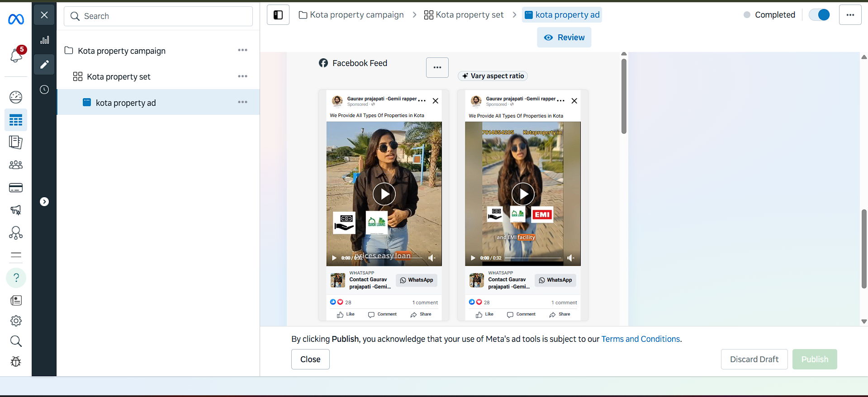Select the kota property ad tree item

(x=126, y=103)
